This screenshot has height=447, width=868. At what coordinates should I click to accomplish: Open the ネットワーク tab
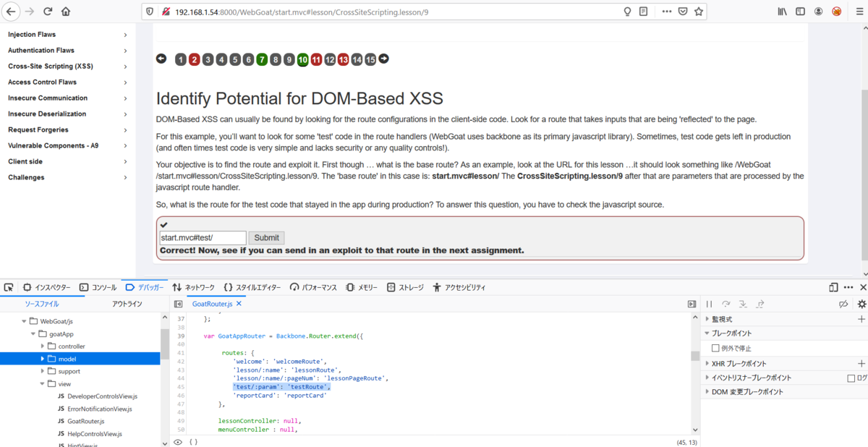click(194, 287)
